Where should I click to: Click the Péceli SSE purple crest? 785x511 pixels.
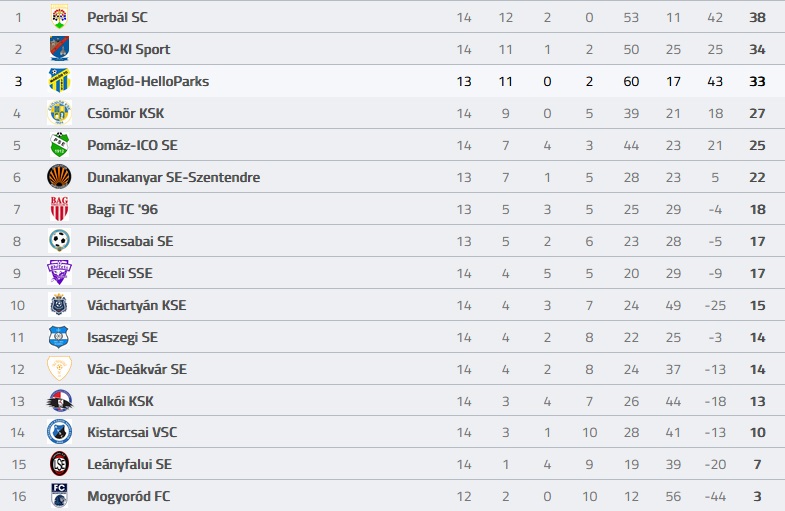[59, 273]
